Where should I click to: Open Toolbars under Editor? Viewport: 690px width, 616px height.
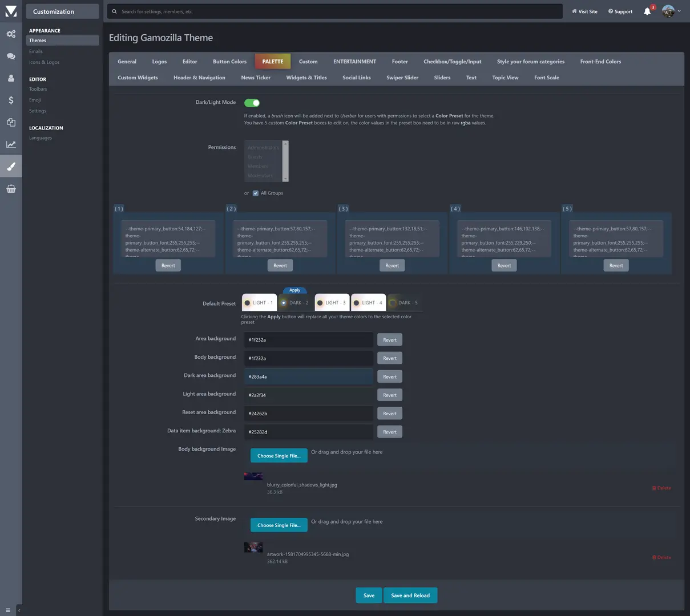tap(38, 89)
